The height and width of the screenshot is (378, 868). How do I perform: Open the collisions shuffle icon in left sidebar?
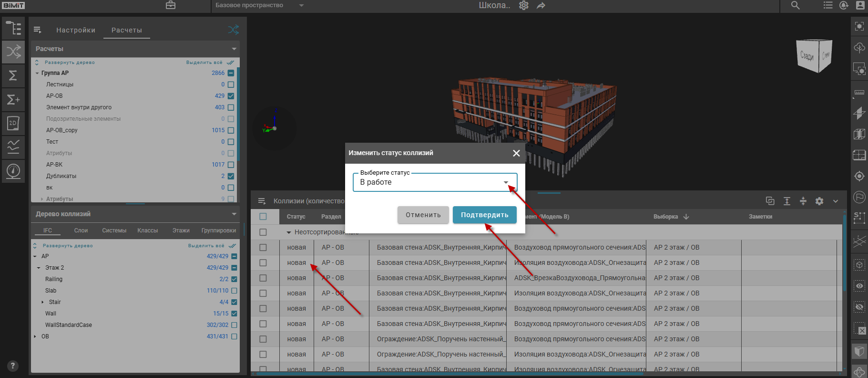pyautogui.click(x=13, y=52)
